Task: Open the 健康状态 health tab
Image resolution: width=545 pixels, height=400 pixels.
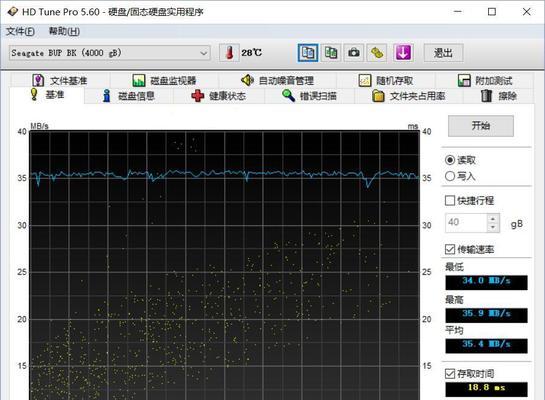Action: point(219,96)
